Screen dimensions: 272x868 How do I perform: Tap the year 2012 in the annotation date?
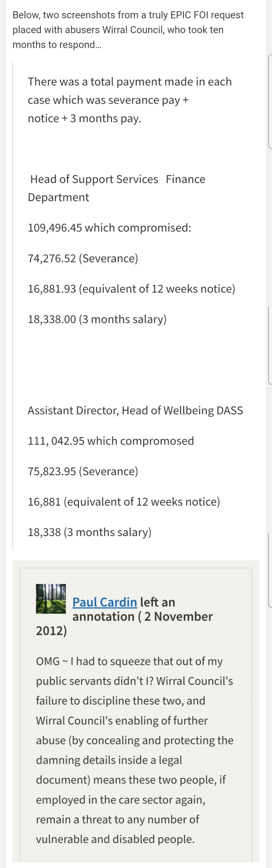pyautogui.click(x=51, y=630)
